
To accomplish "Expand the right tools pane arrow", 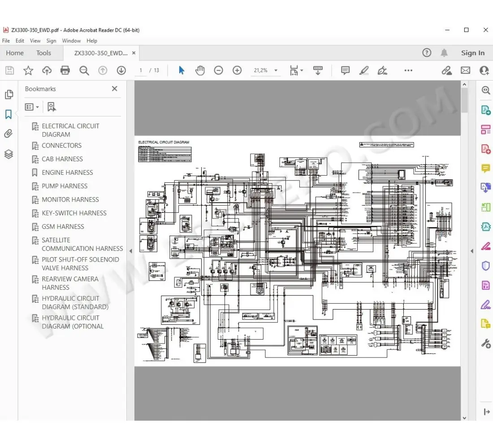I will coord(471,251).
